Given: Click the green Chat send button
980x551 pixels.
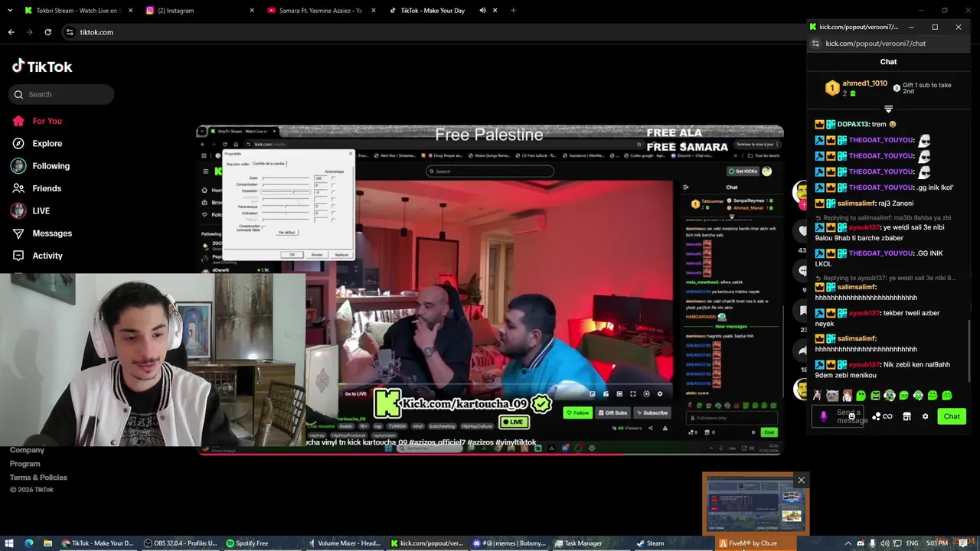Looking at the screenshot, I should [x=952, y=416].
